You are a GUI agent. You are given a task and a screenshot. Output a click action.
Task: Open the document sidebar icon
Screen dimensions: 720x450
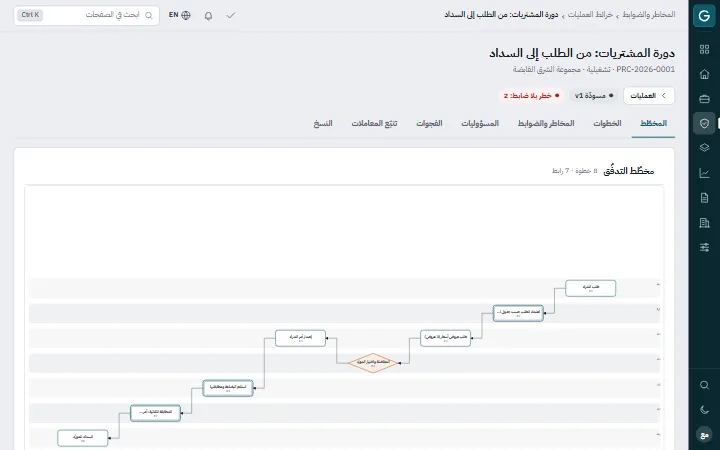click(704, 198)
